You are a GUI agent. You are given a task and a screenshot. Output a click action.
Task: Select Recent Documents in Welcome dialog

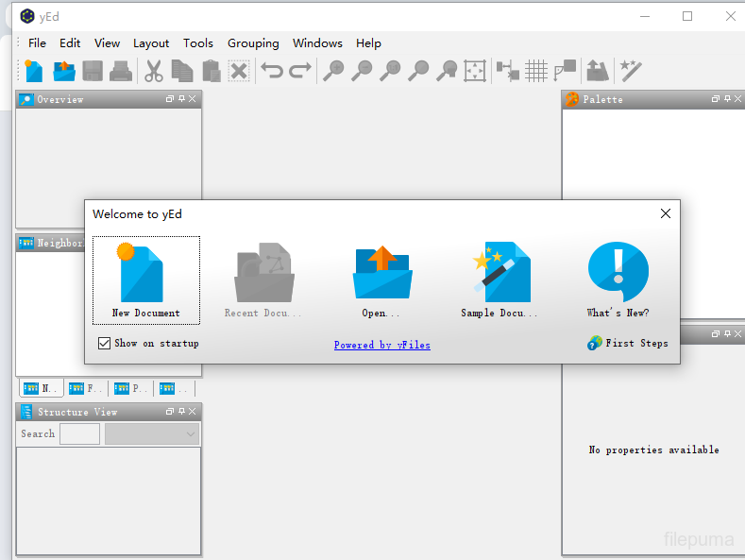click(x=263, y=280)
